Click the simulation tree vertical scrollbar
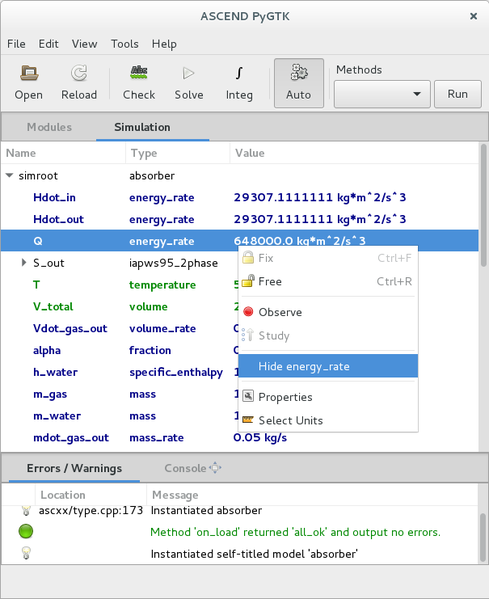Image resolution: width=489 pixels, height=599 pixels. [x=484, y=206]
